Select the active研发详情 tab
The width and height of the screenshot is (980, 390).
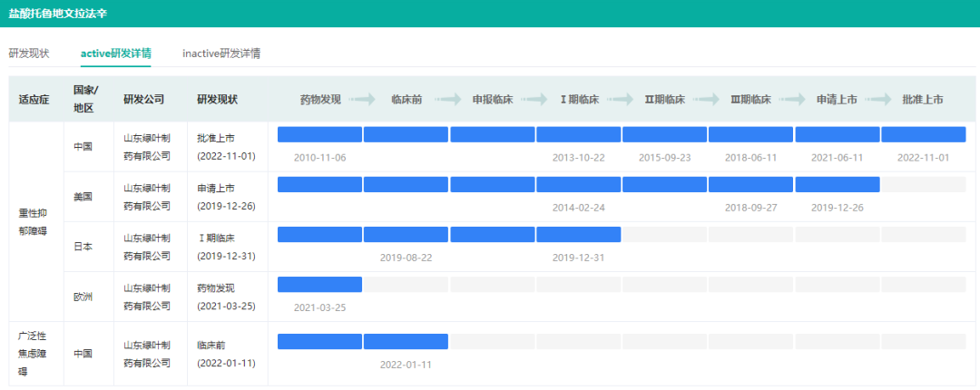115,54
